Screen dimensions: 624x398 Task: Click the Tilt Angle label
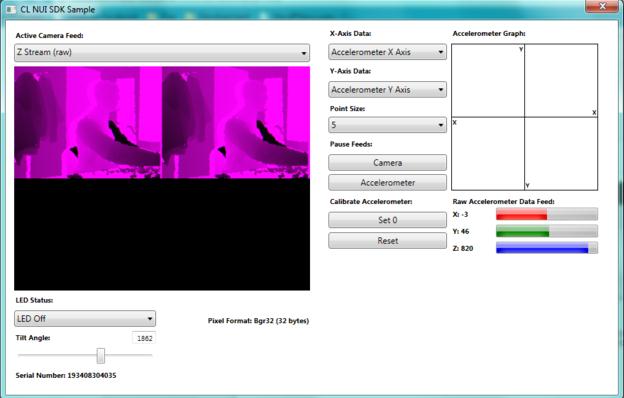click(x=33, y=338)
